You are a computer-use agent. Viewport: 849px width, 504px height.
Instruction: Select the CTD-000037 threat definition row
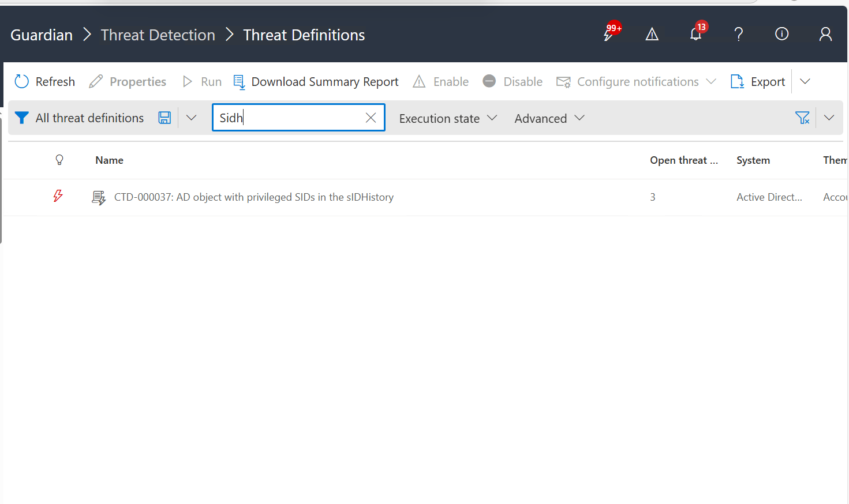254,197
